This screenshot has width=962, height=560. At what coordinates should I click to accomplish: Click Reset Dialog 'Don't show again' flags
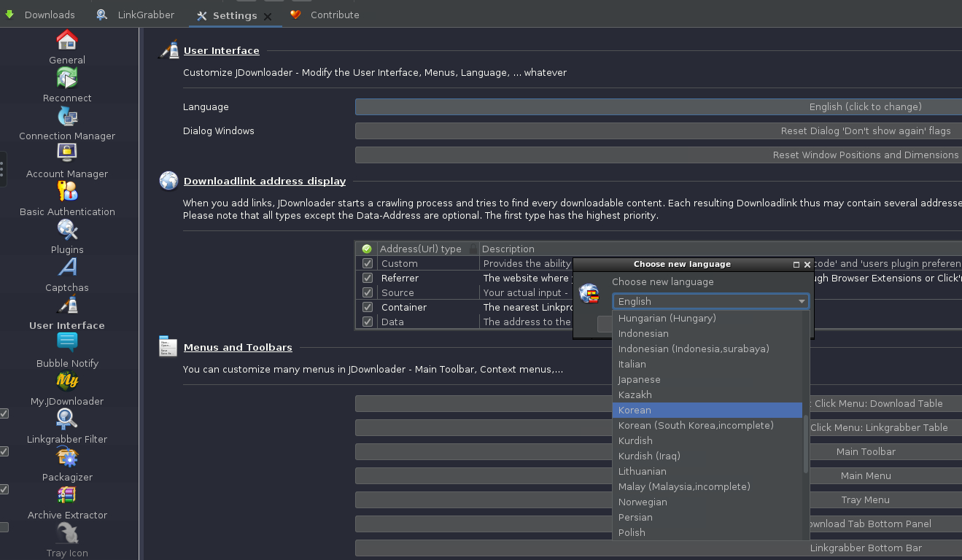659,131
